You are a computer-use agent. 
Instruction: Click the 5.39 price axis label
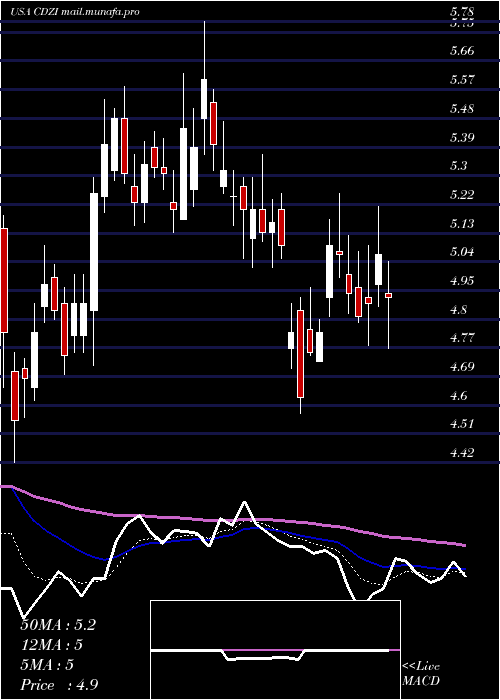[x=462, y=138]
